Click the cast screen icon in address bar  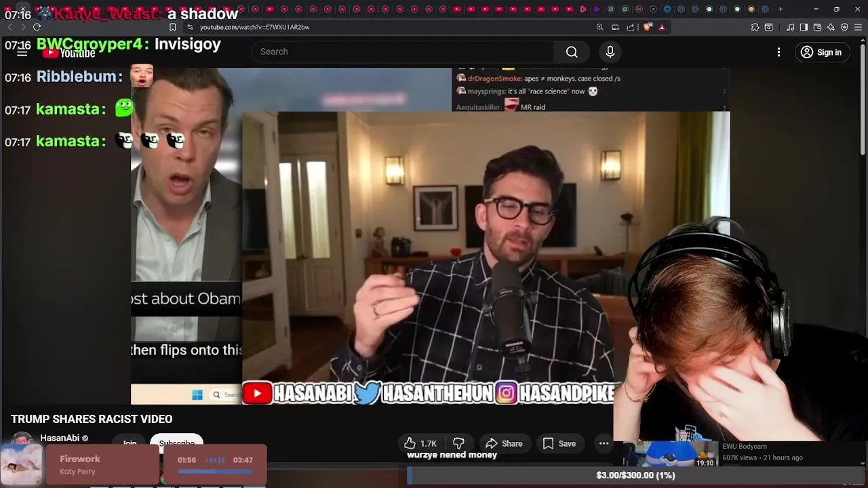point(615,27)
